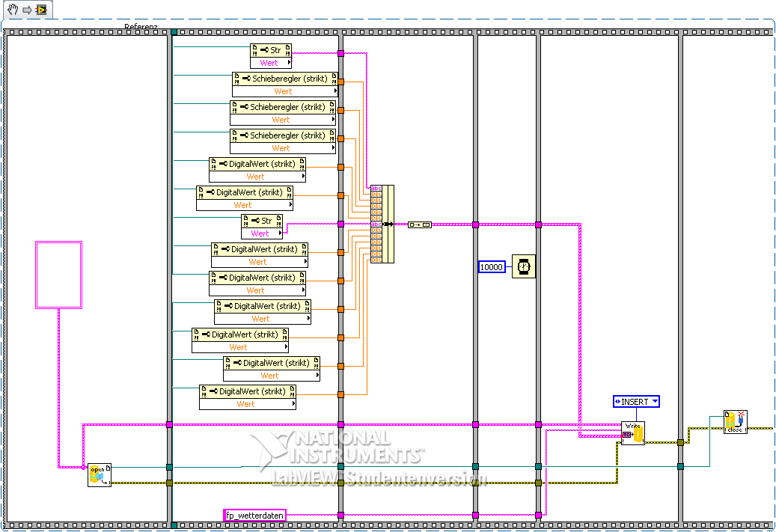
Task: Select the DB Tools Open Connection node
Action: click(x=100, y=475)
